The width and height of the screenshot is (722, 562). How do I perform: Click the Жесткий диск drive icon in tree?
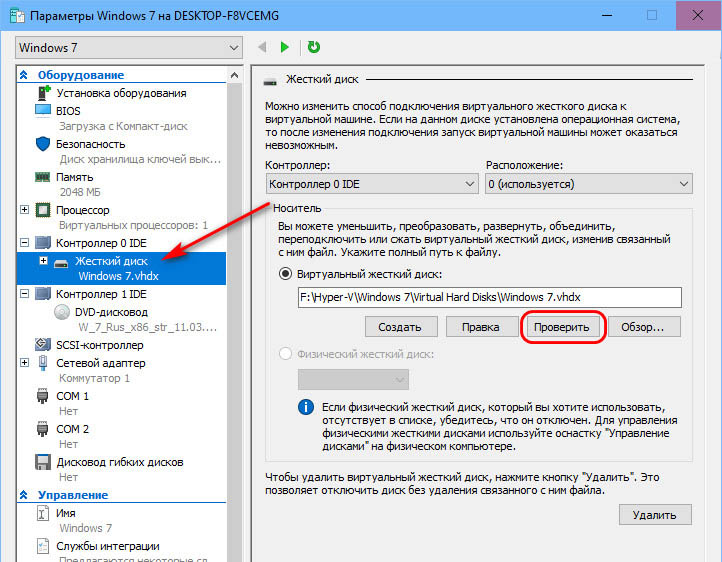click(61, 264)
